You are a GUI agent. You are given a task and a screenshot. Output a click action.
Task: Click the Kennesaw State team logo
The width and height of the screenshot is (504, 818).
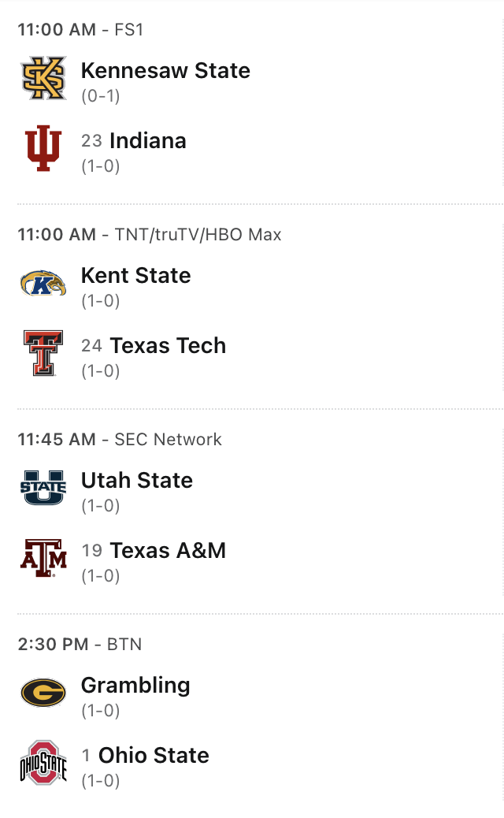(x=43, y=78)
